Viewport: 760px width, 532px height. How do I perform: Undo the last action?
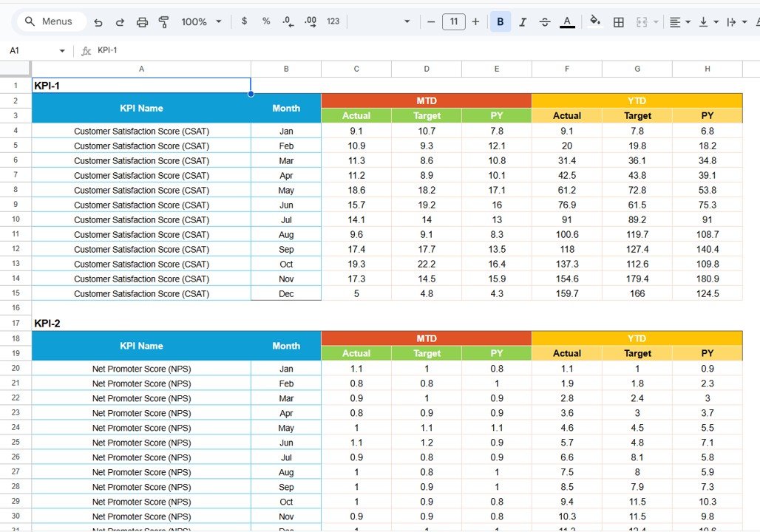pos(98,21)
